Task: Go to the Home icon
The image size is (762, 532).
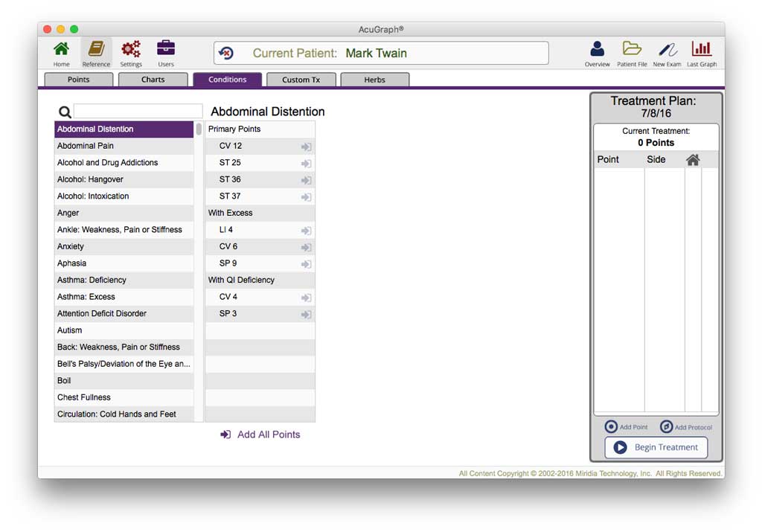Action: click(x=61, y=49)
